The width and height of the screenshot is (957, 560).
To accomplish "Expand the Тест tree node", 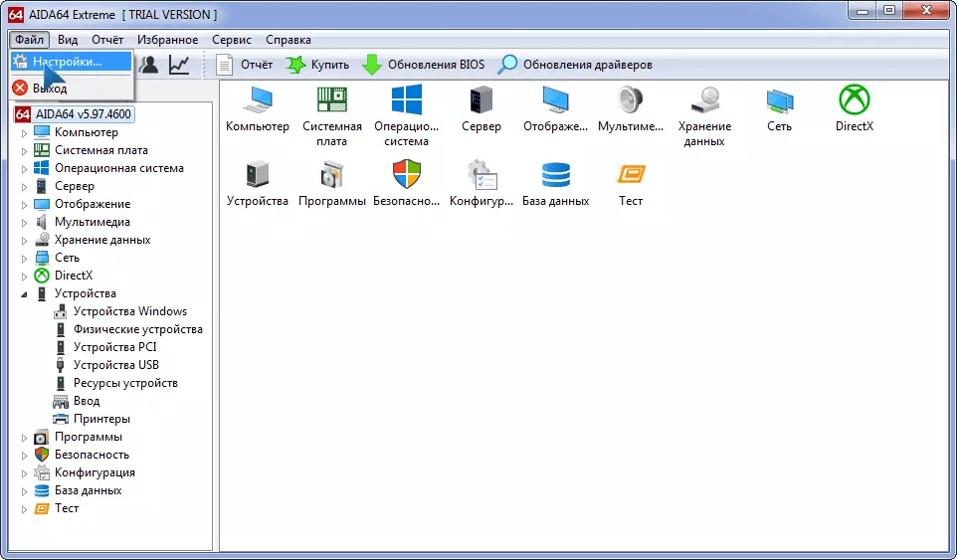I will [x=25, y=508].
